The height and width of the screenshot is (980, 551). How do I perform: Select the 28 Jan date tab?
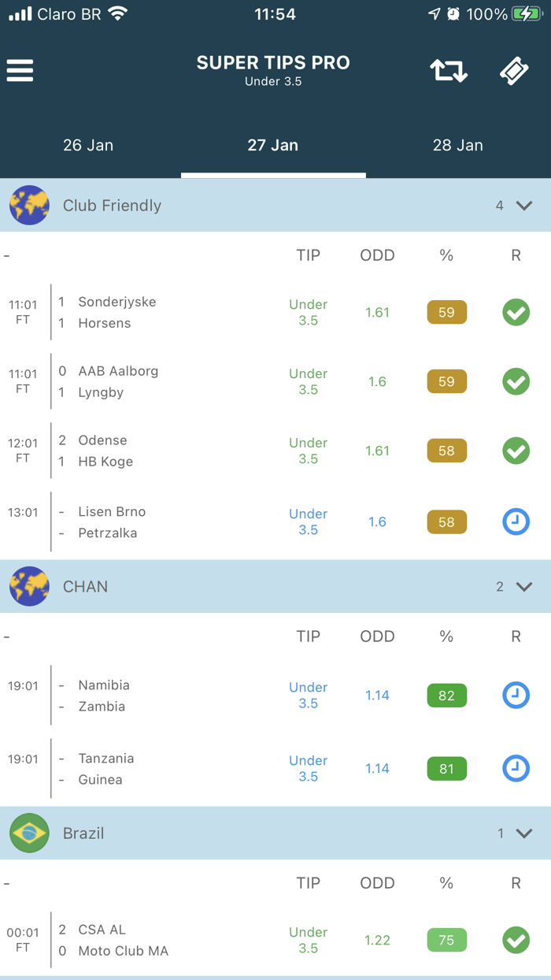(457, 145)
